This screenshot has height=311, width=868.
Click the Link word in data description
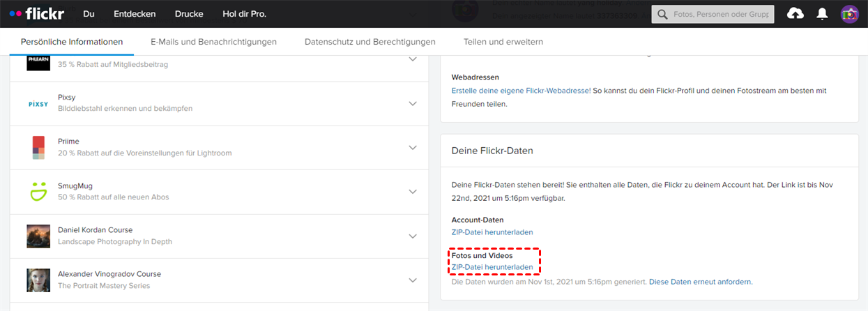[788, 185]
